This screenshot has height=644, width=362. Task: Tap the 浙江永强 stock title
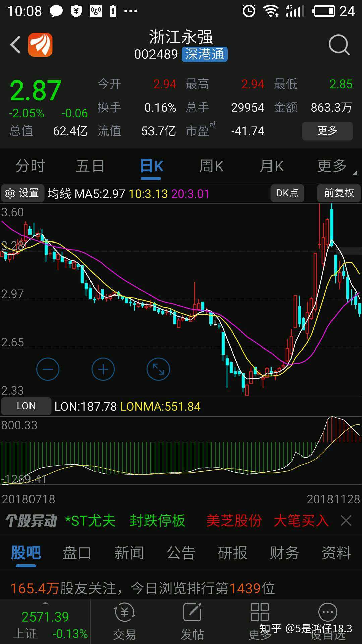tap(181, 37)
